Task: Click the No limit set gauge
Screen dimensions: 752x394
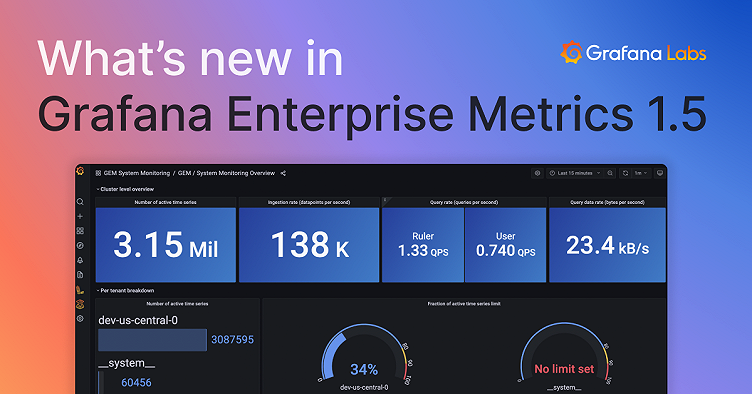Action: [x=564, y=356]
